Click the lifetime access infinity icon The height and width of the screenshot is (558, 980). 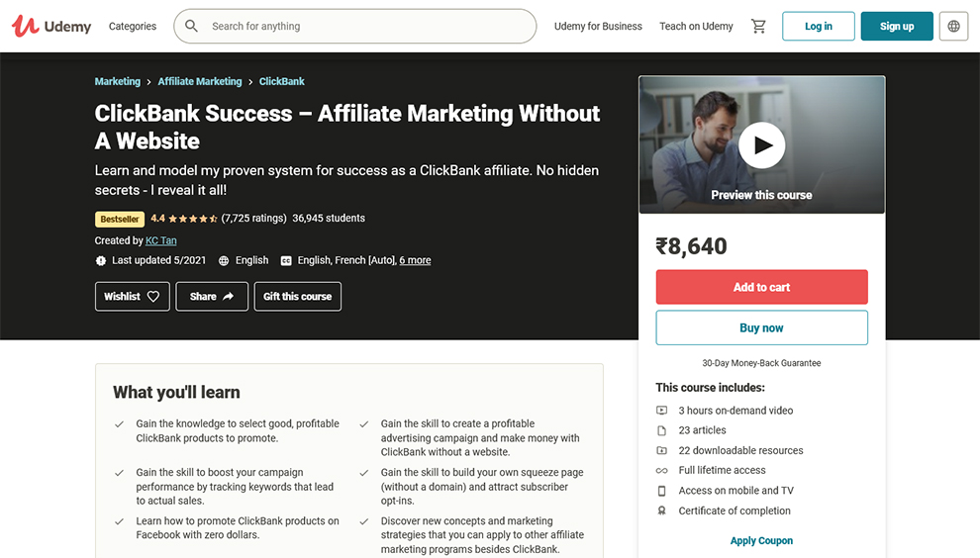(661, 471)
